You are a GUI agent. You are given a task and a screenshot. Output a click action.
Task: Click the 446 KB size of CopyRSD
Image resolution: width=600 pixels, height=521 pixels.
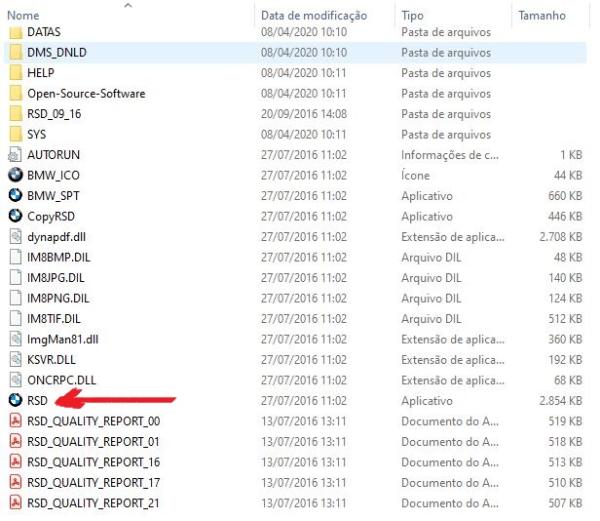coord(565,217)
